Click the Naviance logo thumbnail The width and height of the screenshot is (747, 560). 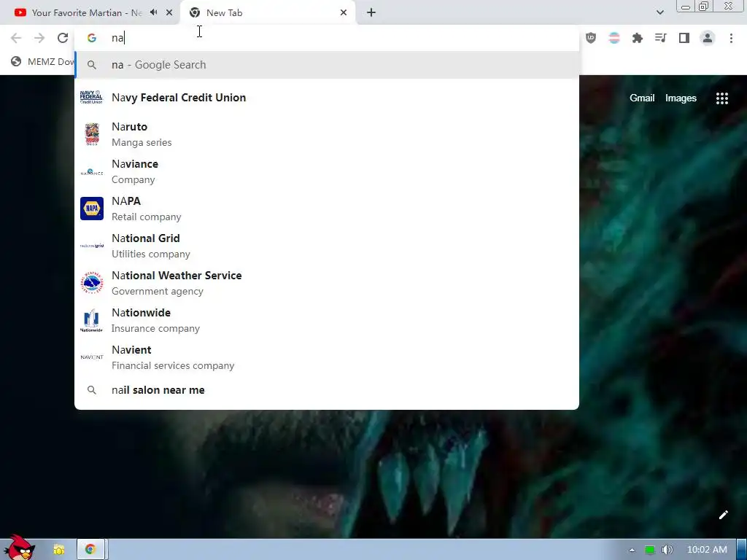[92, 172]
